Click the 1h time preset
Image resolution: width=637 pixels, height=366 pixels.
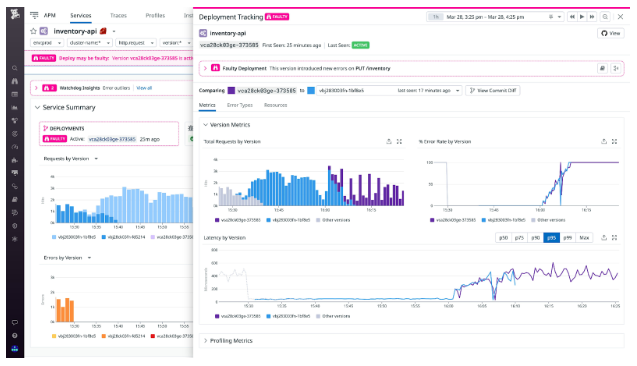click(x=436, y=17)
